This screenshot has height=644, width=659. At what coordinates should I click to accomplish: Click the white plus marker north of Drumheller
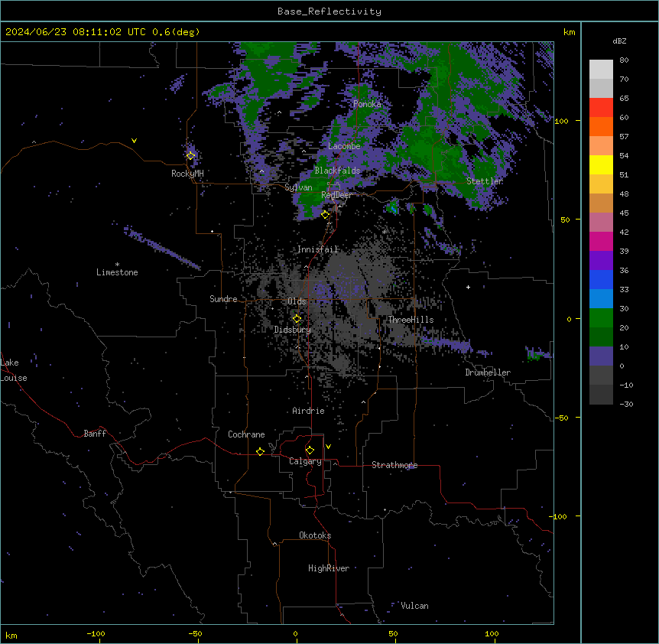click(468, 287)
